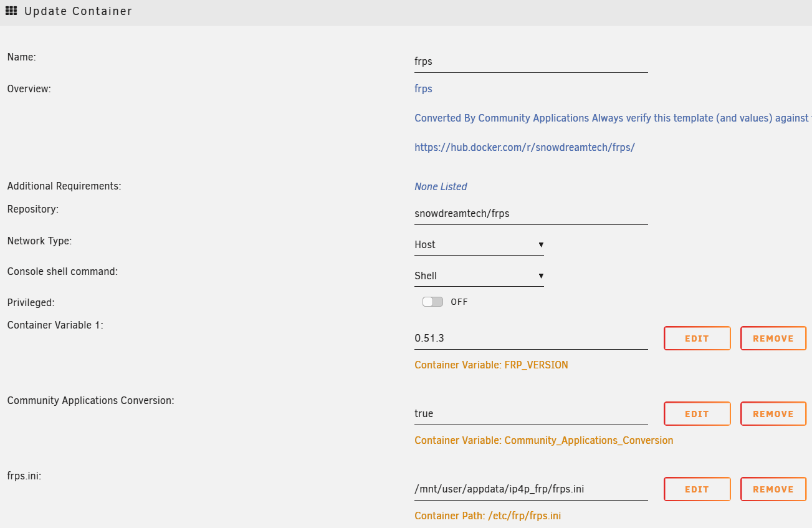Remove the frps.ini path mapping
This screenshot has height=528, width=812.
(773, 489)
